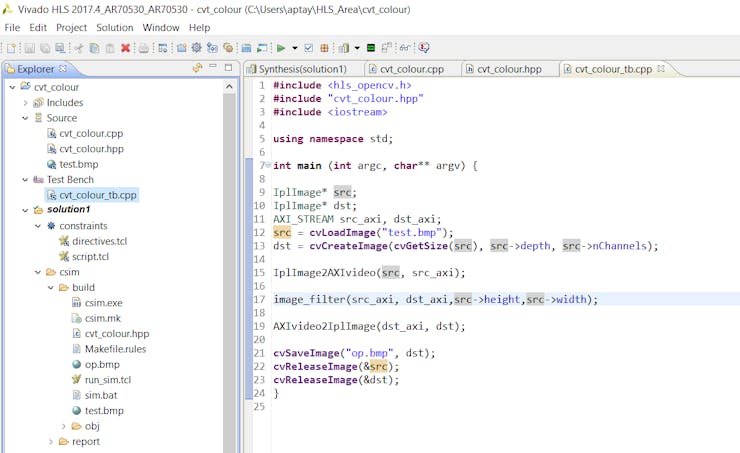Expand the obj folder
Image resolution: width=740 pixels, height=453 pixels.
(x=64, y=426)
